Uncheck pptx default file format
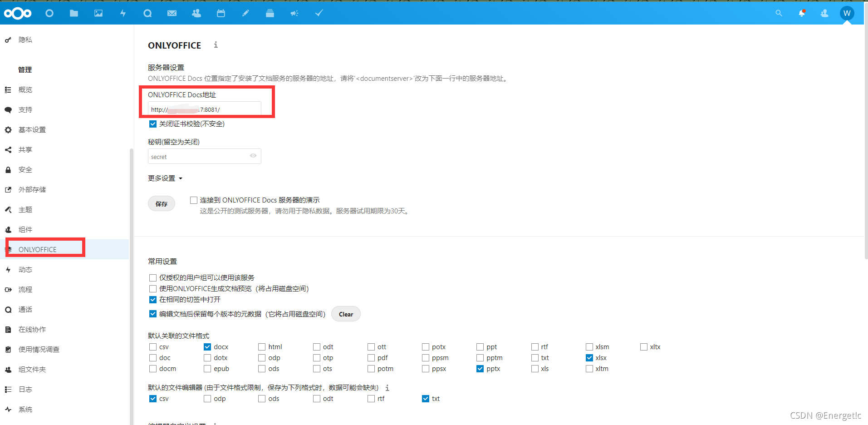This screenshot has height=425, width=868. [x=480, y=369]
